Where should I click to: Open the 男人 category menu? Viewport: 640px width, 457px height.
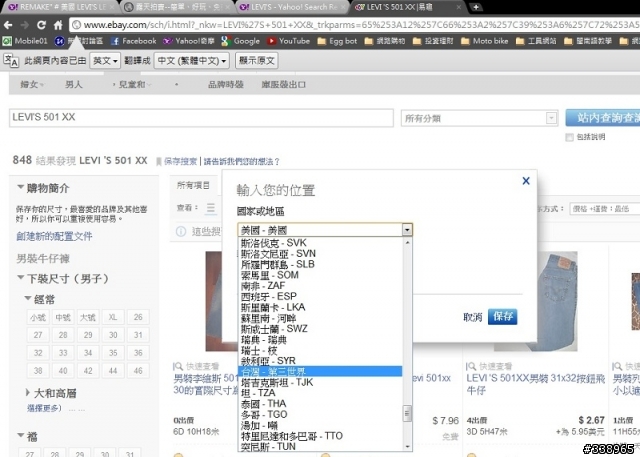(x=73, y=84)
